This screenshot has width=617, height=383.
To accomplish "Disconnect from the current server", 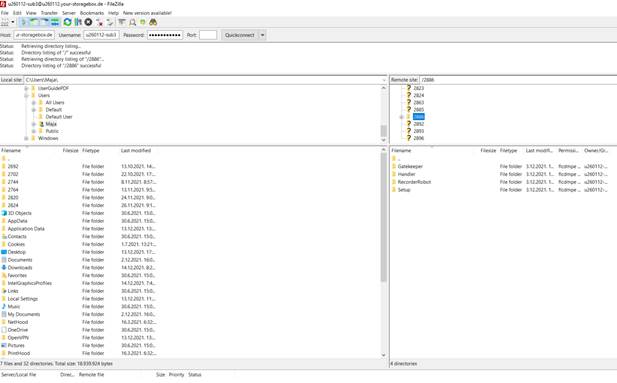I will pyautogui.click(x=99, y=22).
